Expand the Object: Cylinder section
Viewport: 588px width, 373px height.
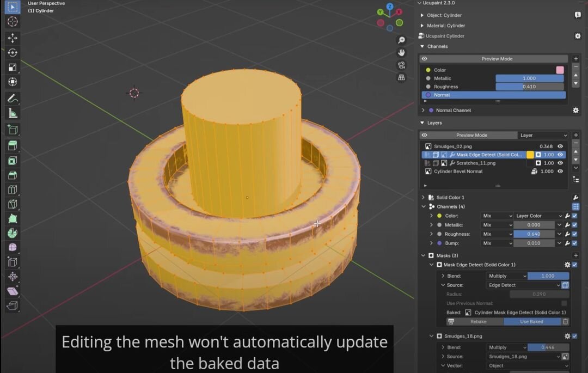(x=422, y=15)
